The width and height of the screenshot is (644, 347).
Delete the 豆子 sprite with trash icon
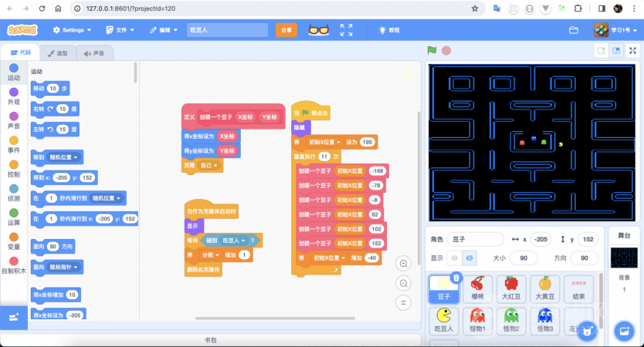456,278
